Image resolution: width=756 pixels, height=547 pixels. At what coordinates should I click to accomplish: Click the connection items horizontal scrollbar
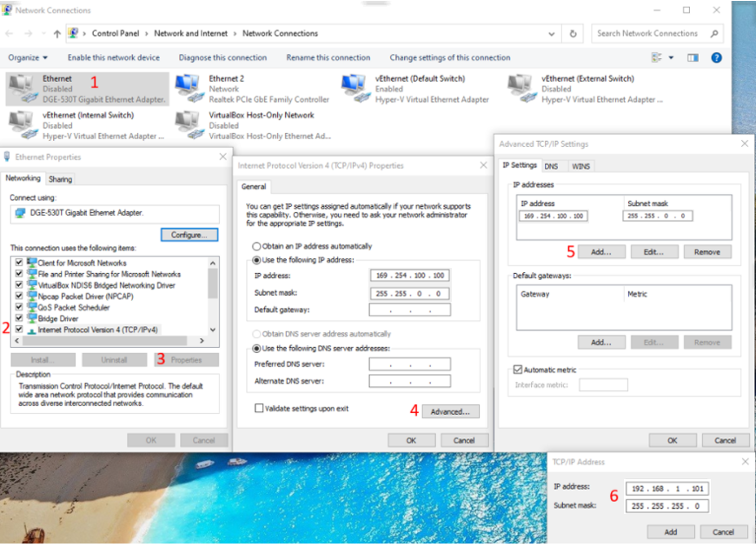click(109, 341)
